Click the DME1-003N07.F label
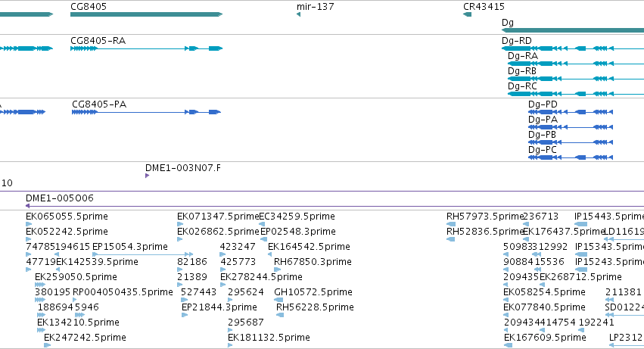 click(x=183, y=168)
